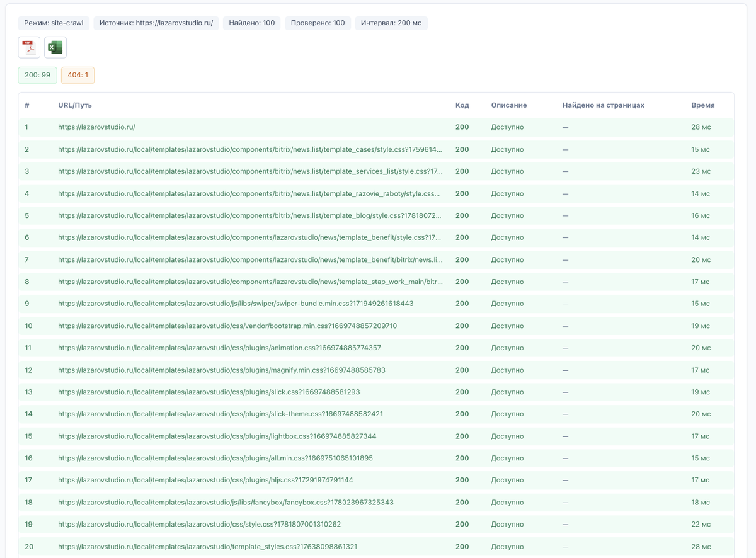Select the template_benefit/style.css URL

(250, 237)
